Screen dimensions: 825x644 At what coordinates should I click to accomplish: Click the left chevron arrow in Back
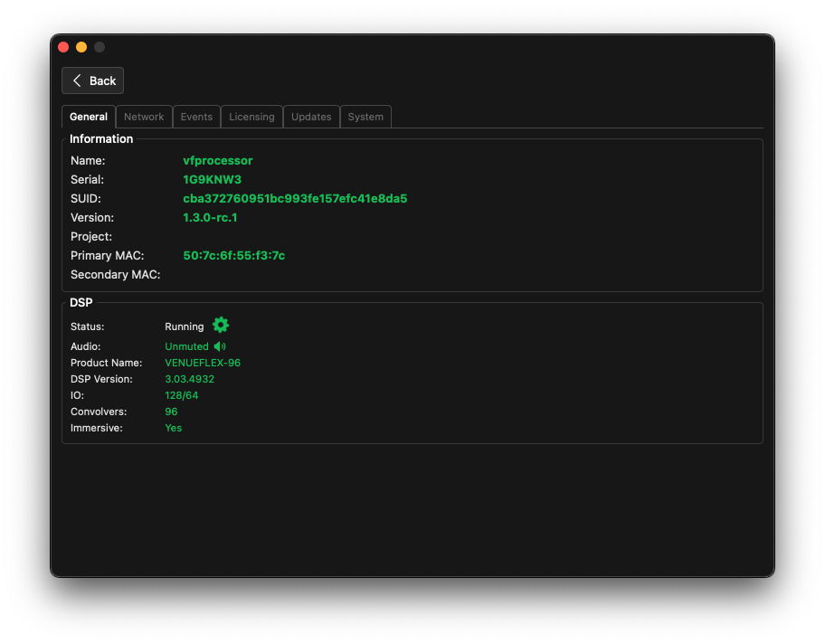(77, 80)
